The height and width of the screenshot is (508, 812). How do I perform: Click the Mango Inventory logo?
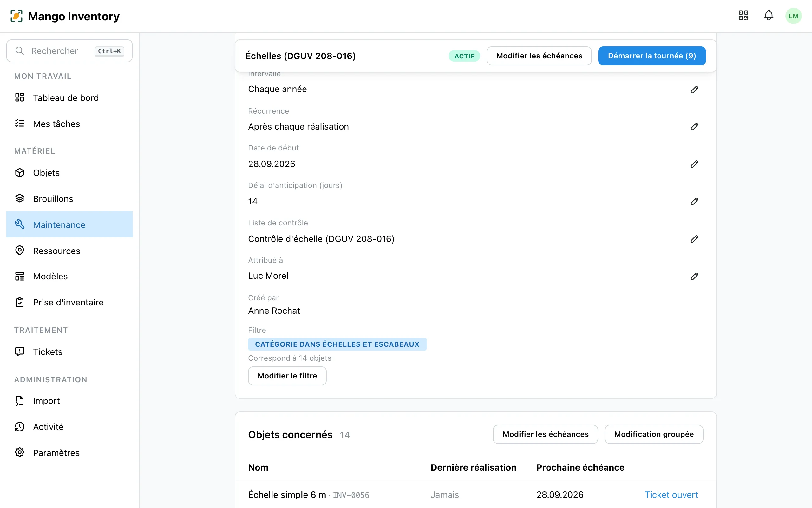pos(65,16)
